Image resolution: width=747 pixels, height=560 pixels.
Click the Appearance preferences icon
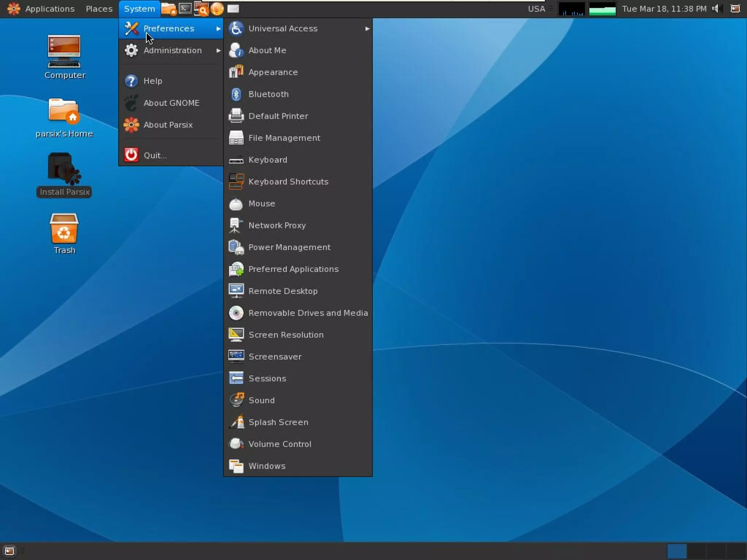(x=236, y=72)
